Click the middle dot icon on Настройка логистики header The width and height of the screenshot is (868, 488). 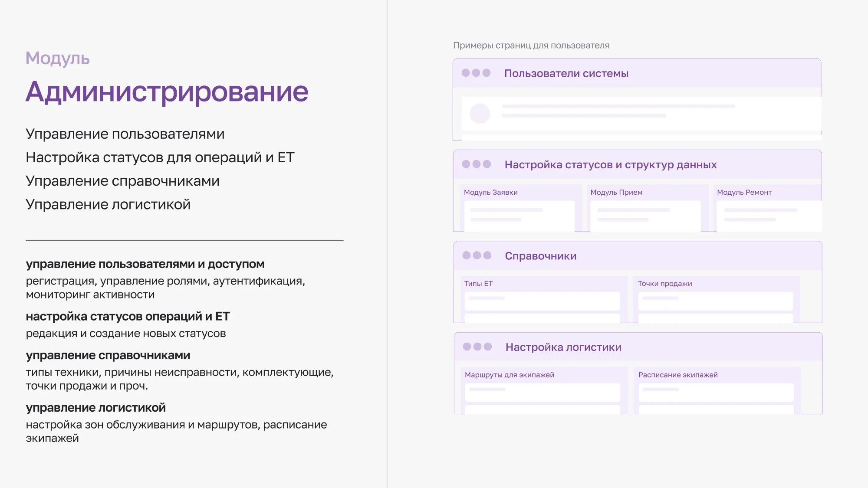coord(477,347)
